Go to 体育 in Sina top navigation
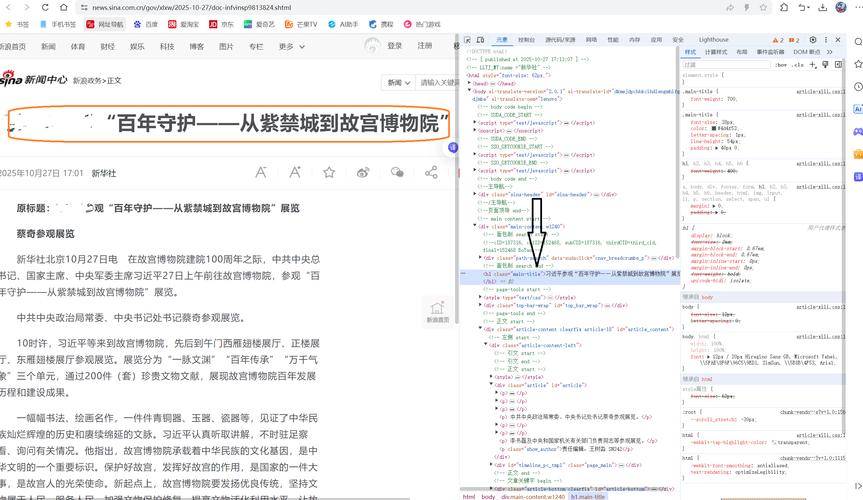The image size is (863, 500). point(78,47)
